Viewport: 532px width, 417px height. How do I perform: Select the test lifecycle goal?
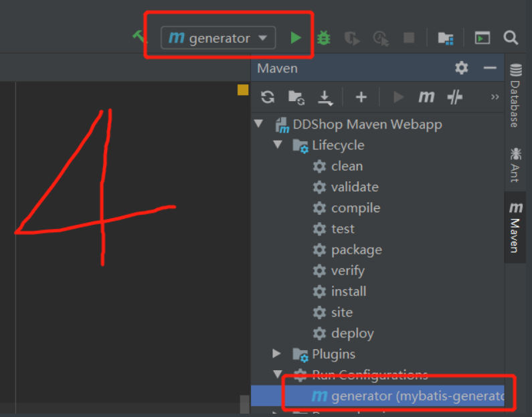click(x=343, y=229)
